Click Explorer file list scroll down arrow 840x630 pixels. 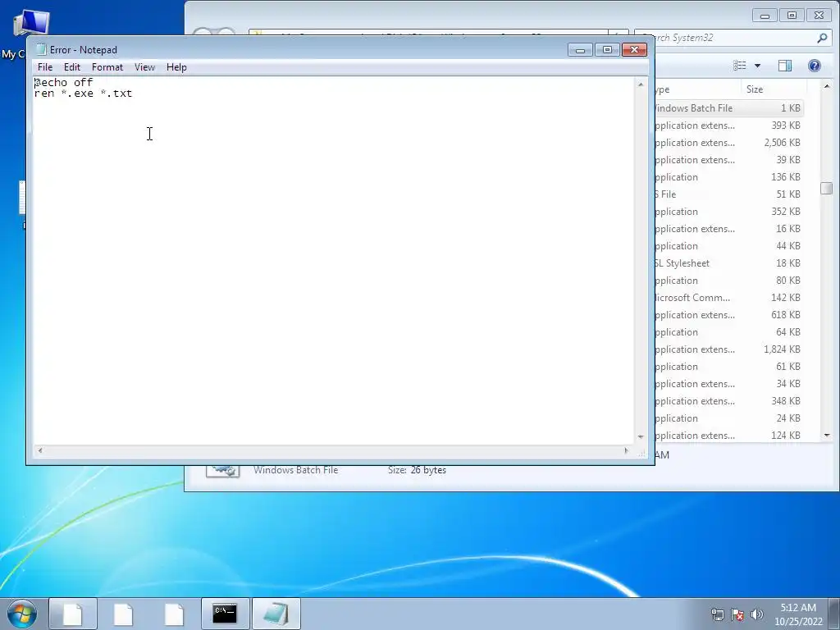coord(827,436)
